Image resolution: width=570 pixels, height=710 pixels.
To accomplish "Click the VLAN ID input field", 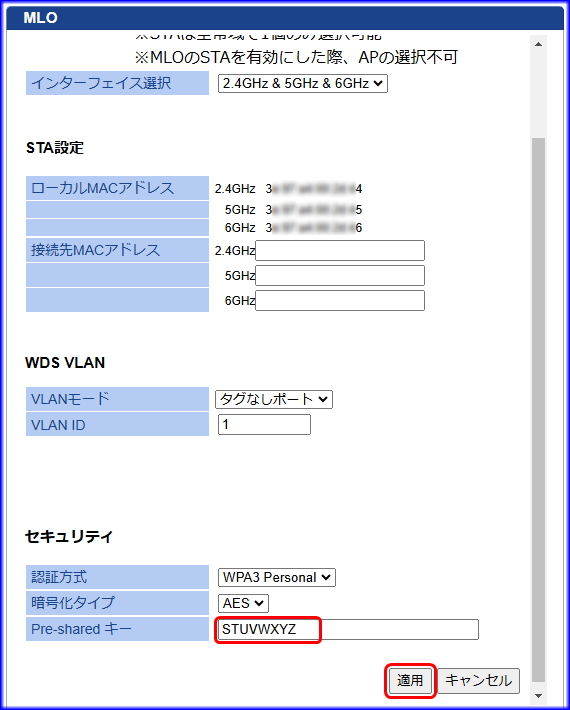I will [x=264, y=425].
